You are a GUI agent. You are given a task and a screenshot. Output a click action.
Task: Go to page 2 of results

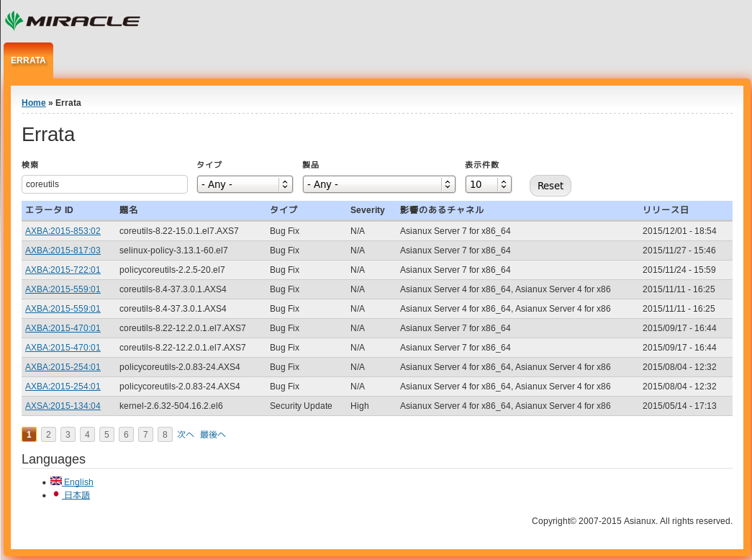pos(48,435)
